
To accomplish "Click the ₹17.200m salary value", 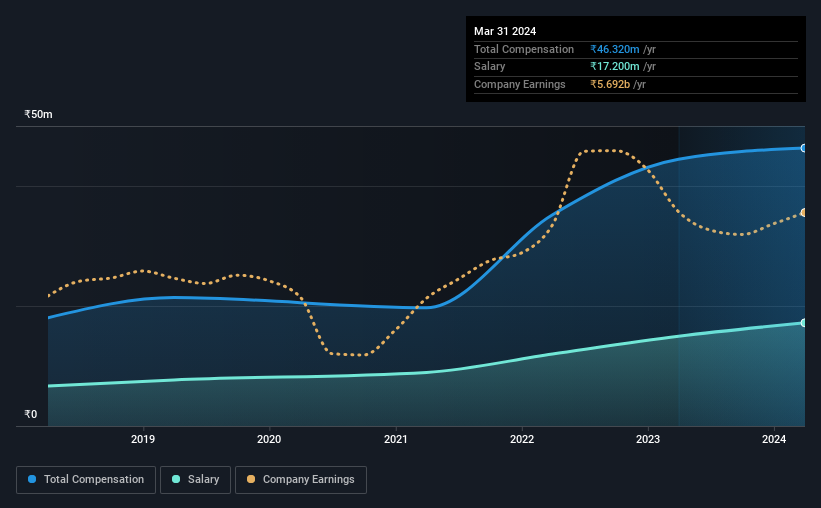I will click(615, 67).
